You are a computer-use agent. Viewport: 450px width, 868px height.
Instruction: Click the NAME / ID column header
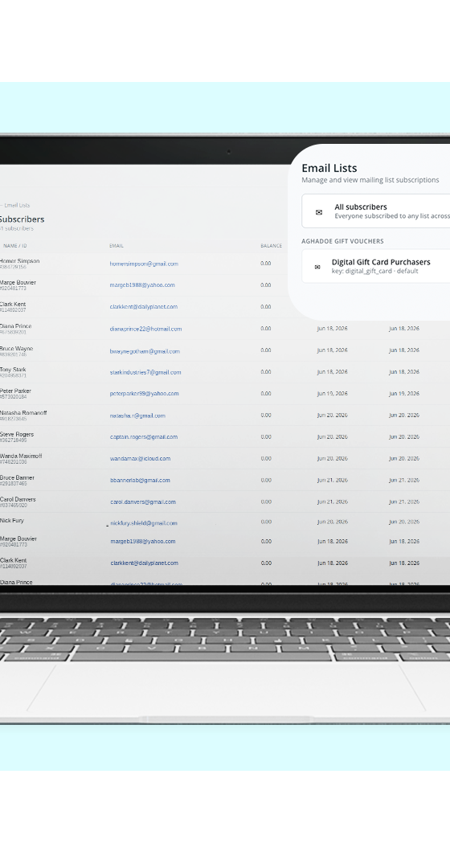tap(15, 246)
